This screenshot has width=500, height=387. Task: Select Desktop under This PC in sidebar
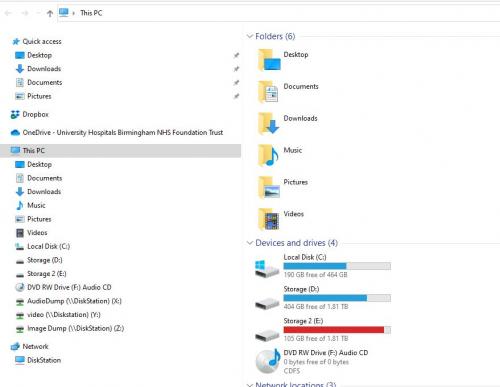point(39,165)
